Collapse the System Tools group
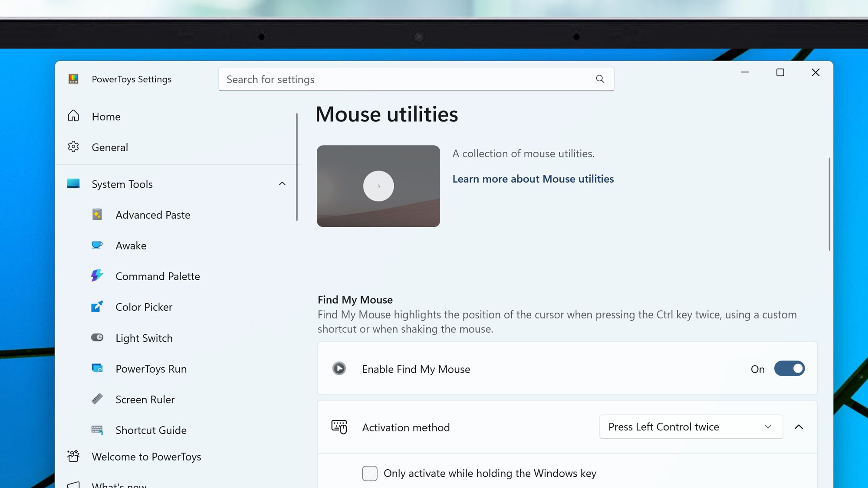The image size is (868, 488). [x=282, y=184]
